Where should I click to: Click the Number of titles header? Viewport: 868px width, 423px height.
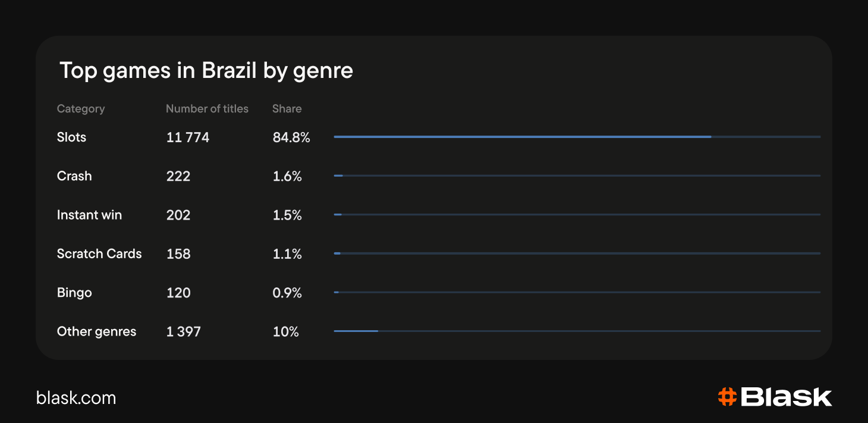tap(207, 109)
